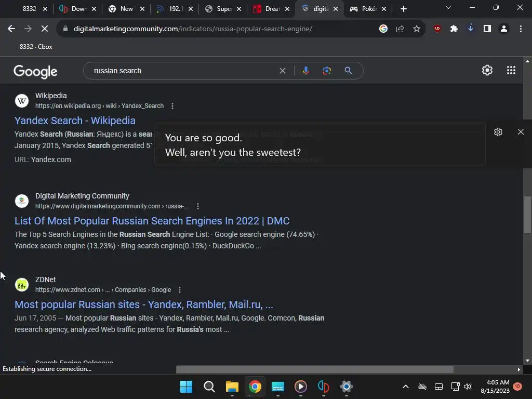The height and width of the screenshot is (399, 532).
Task: Open more options for Digital Marketing Community result
Action: click(198, 206)
